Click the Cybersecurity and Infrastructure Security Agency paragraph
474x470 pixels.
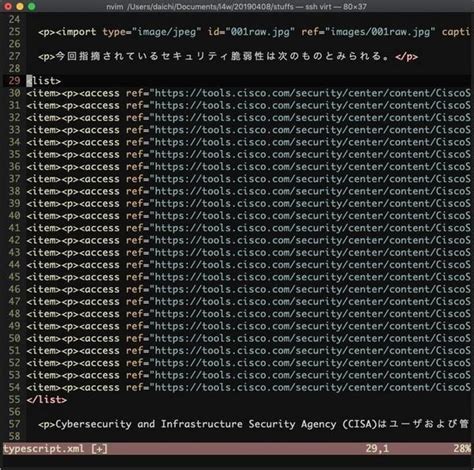[x=253, y=424]
